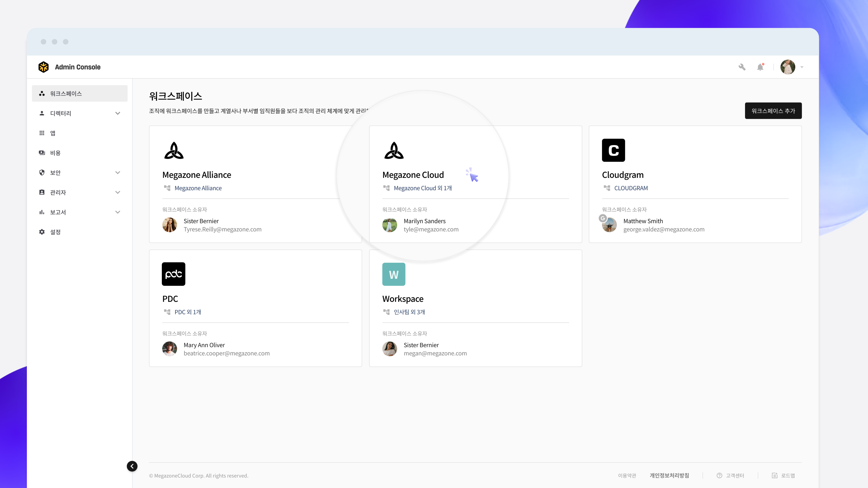Open the wrench tools icon
868x488 pixels.
point(742,67)
